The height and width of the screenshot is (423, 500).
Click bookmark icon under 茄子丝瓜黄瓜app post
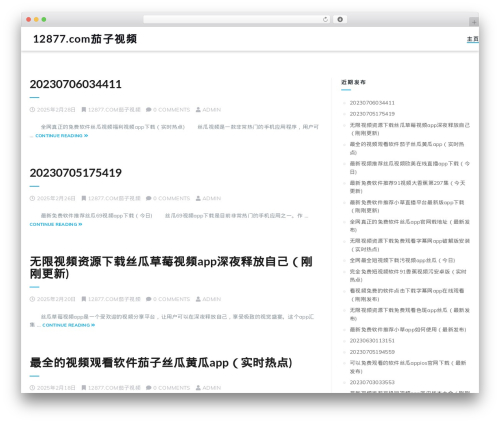pos(84,388)
